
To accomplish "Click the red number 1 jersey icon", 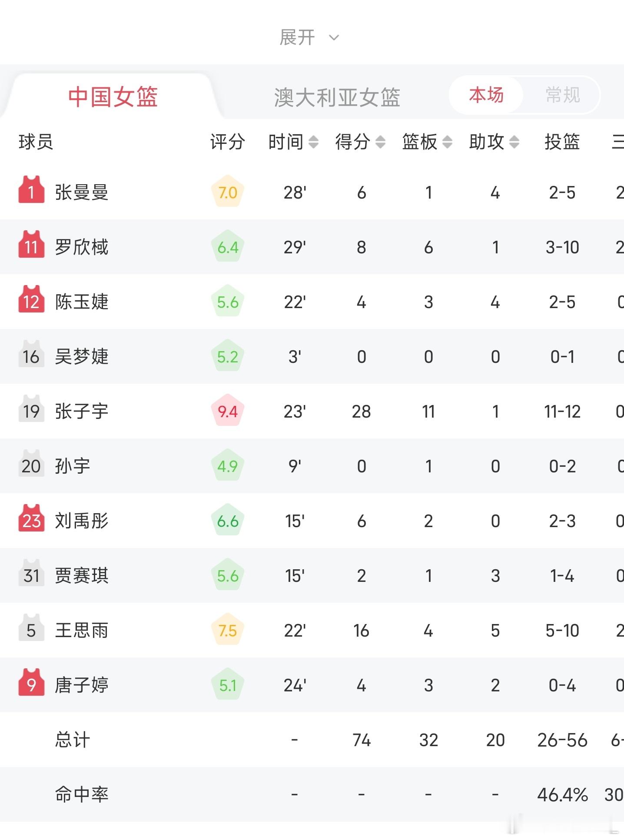I will tap(31, 189).
